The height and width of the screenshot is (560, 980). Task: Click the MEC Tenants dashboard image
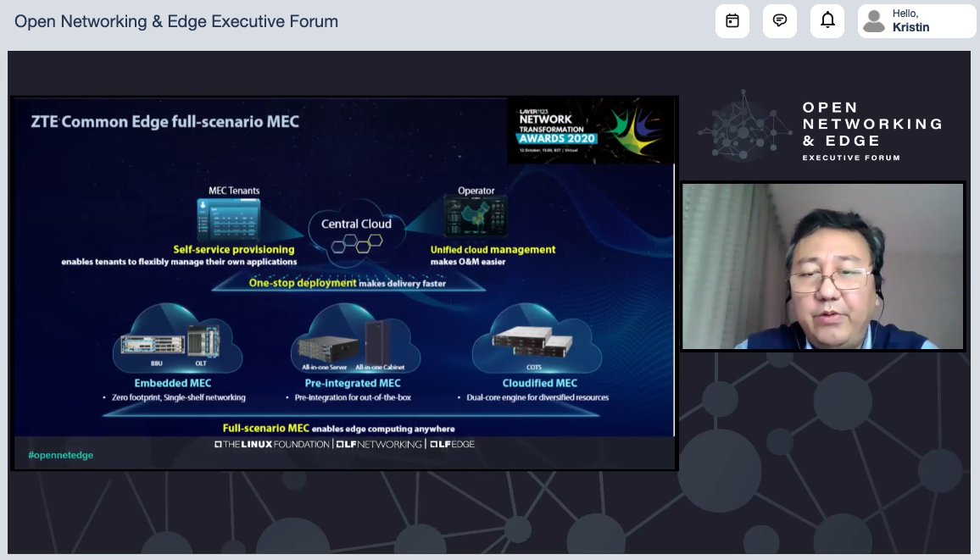pyautogui.click(x=229, y=219)
